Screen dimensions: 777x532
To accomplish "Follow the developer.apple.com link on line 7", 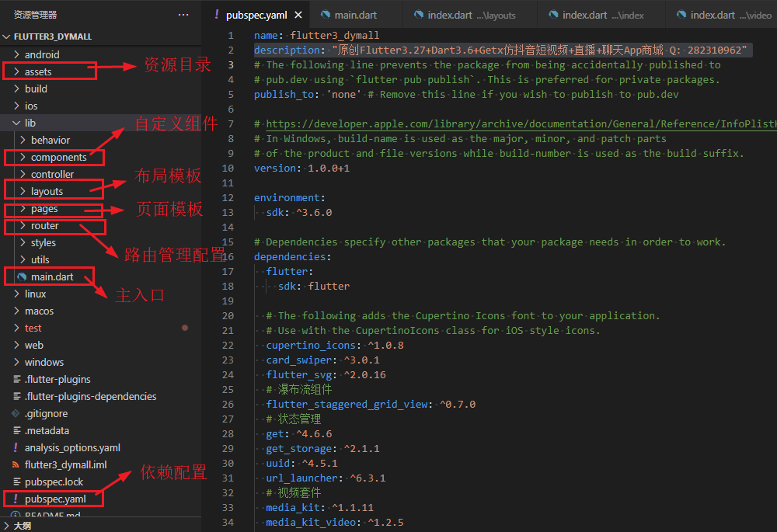I will (x=521, y=123).
